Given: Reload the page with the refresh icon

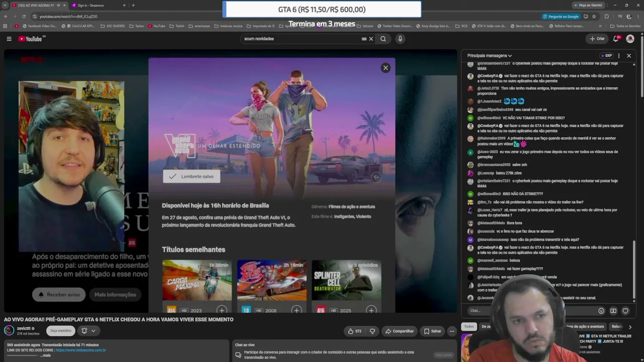Looking at the screenshot, I should tap(24, 17).
